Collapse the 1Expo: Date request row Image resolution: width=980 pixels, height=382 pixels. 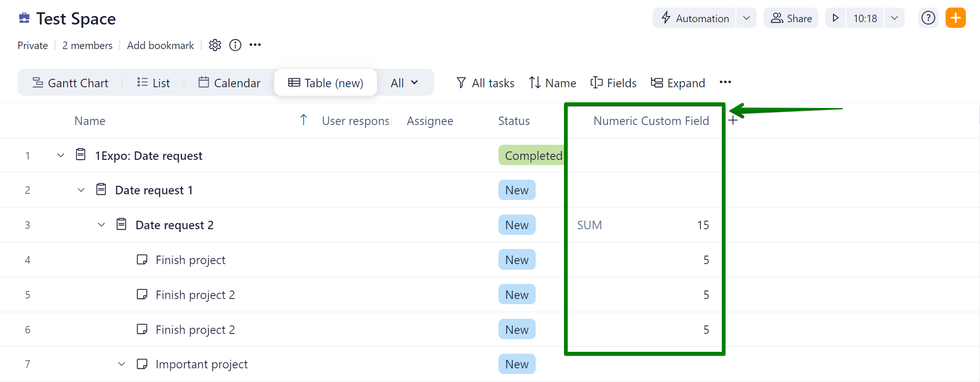pyautogui.click(x=61, y=156)
